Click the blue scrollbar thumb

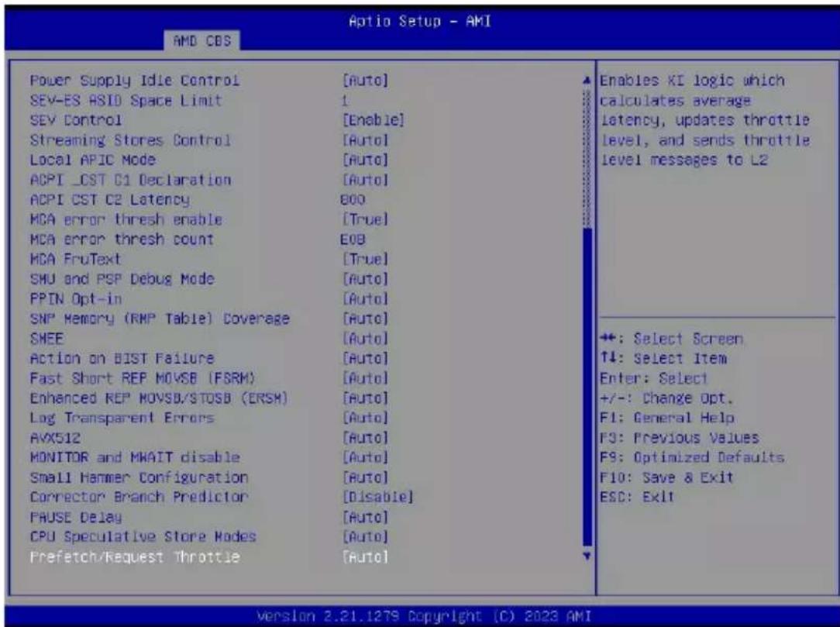587,387
